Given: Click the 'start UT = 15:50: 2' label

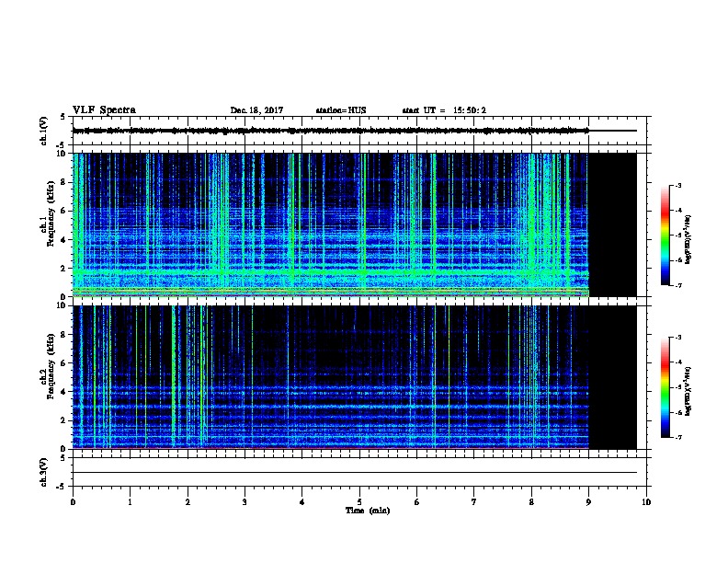Looking at the screenshot, I should click(x=444, y=110).
